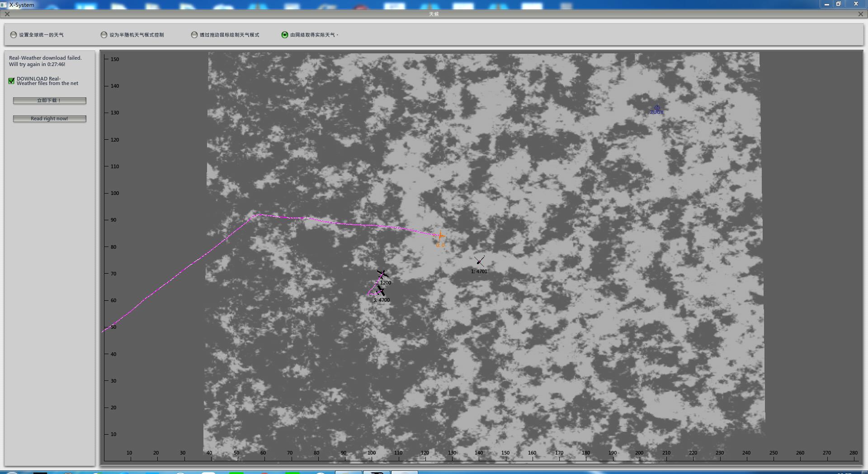Click the orange '0: 0' aircraft label
This screenshot has height=474, width=868.
click(440, 245)
